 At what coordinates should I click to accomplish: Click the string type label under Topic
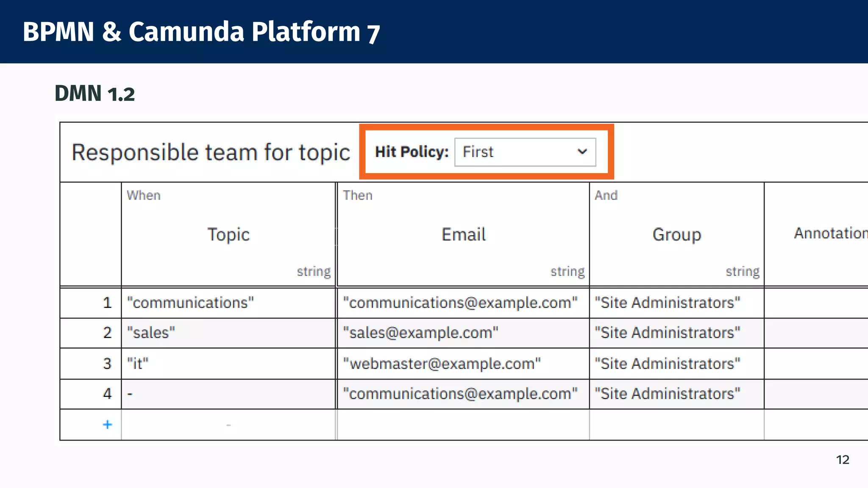click(x=314, y=272)
